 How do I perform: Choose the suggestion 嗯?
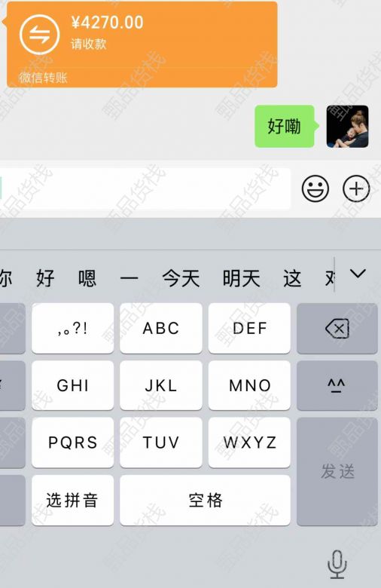87,278
